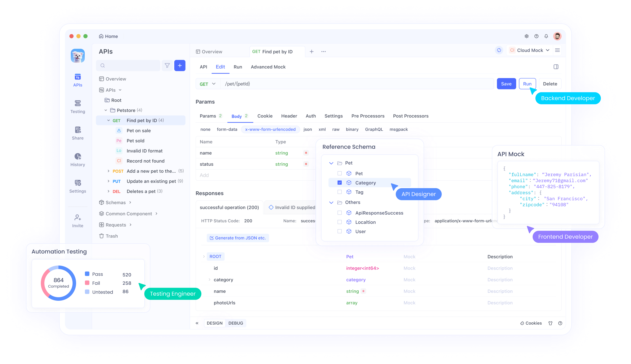This screenshot has width=631, height=364.
Task: Click the Run button to execute request
Action: [x=527, y=84]
